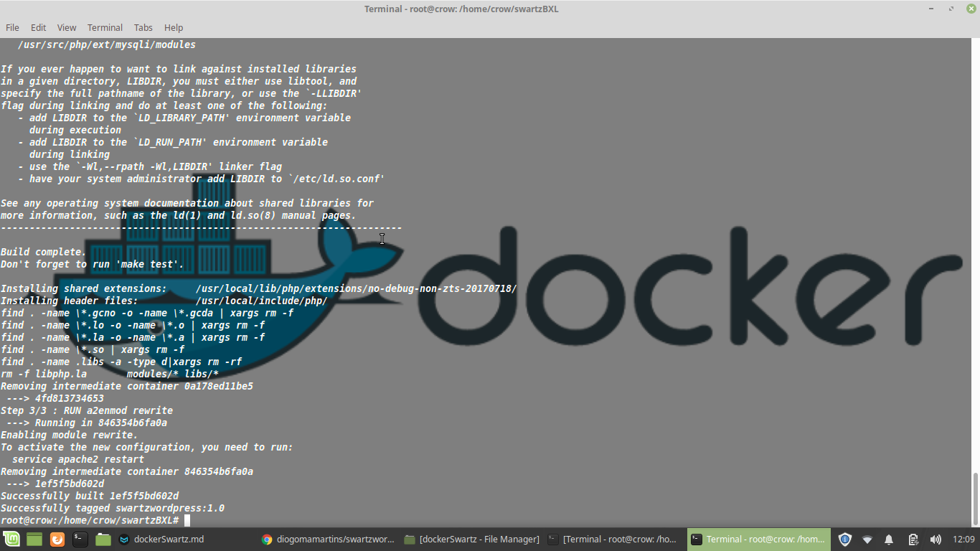Viewport: 980px width, 551px height.
Task: Switch to diogomamartins/swartzwor... Chrome window
Action: [328, 540]
